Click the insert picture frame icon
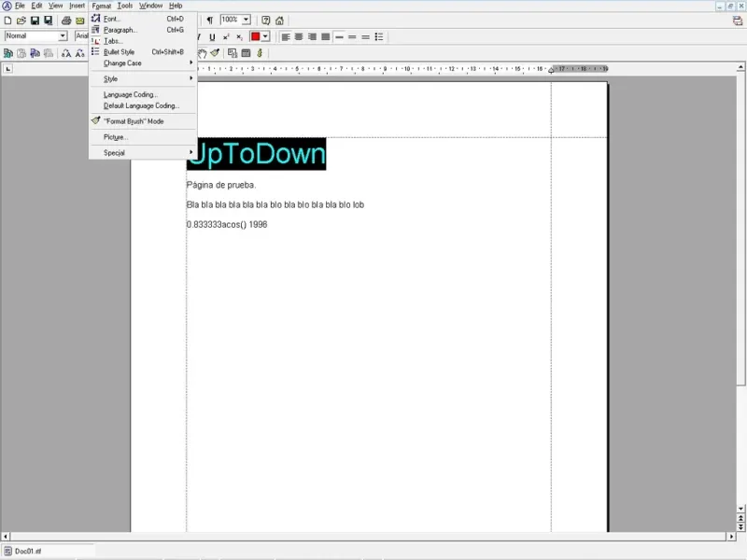 [232, 53]
